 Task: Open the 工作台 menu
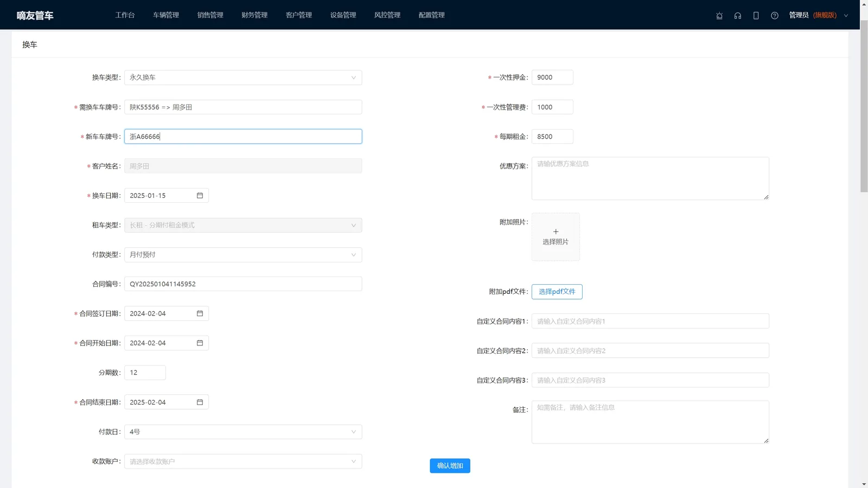[x=125, y=15]
